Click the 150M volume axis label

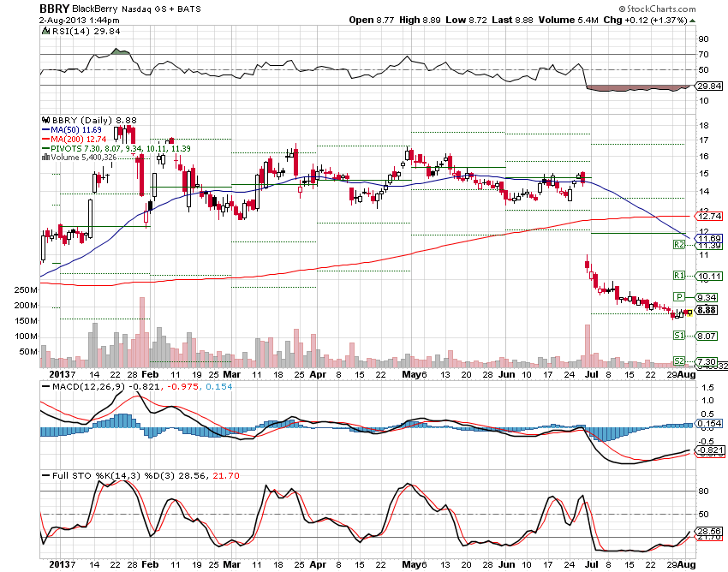coord(26,321)
